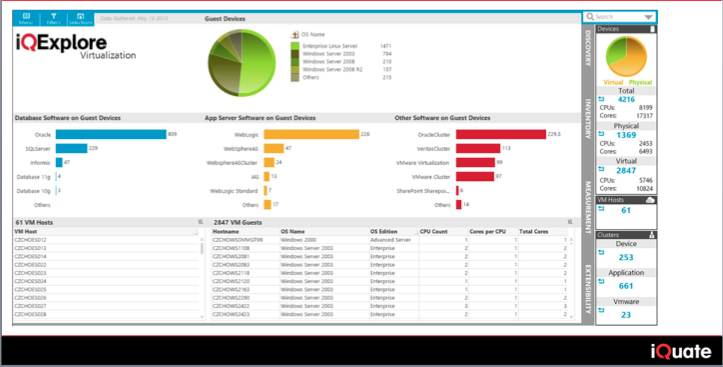Select the Oracle bar in database chart
Screen dimensions: 723x367
pos(111,135)
